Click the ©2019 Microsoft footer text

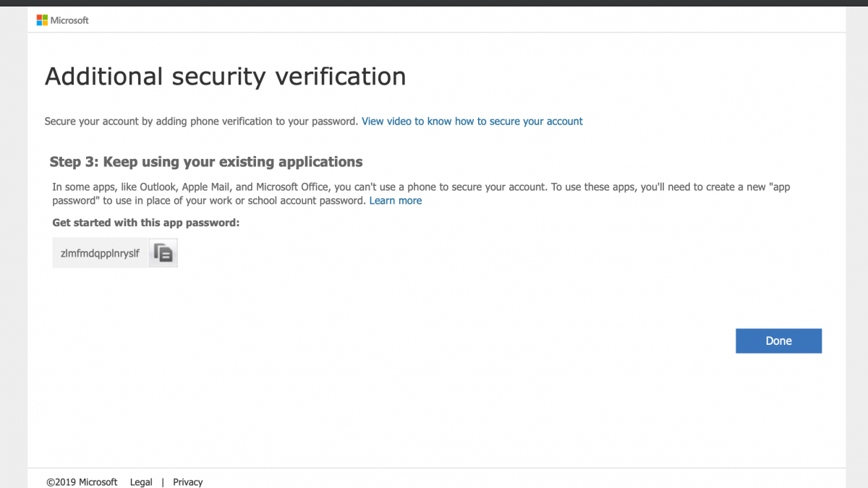(x=82, y=481)
